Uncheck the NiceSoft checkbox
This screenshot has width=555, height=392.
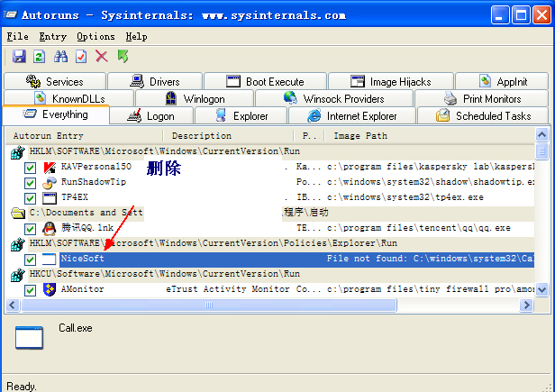tap(31, 260)
